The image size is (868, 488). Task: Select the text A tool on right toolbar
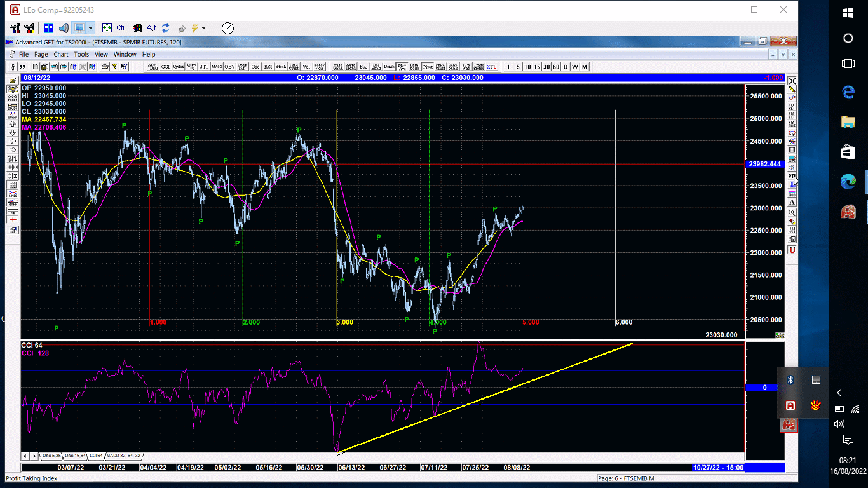point(792,202)
